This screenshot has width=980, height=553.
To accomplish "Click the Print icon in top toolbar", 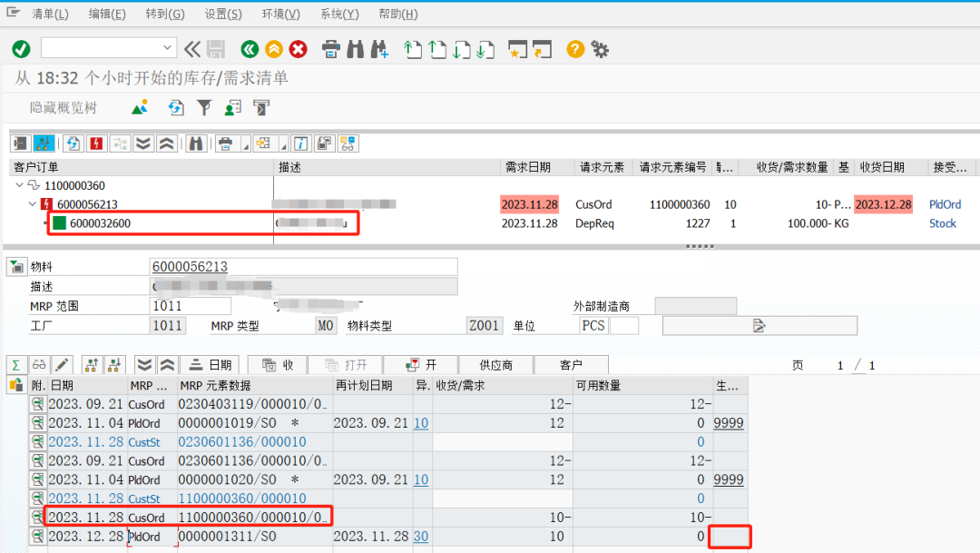I will tap(331, 49).
